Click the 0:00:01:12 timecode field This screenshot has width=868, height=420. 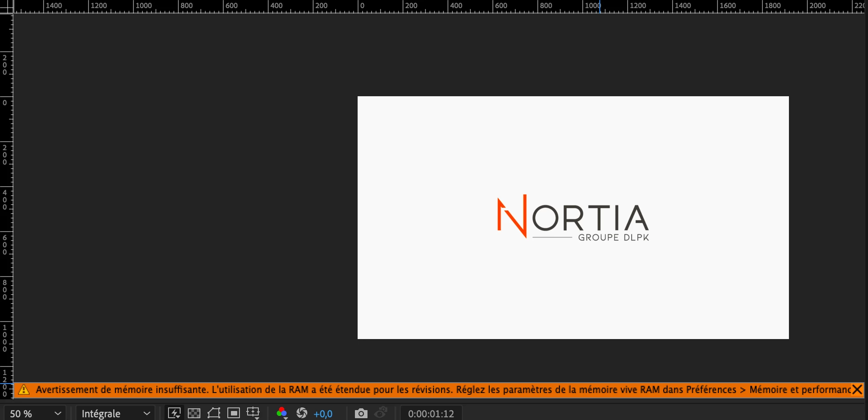431,414
